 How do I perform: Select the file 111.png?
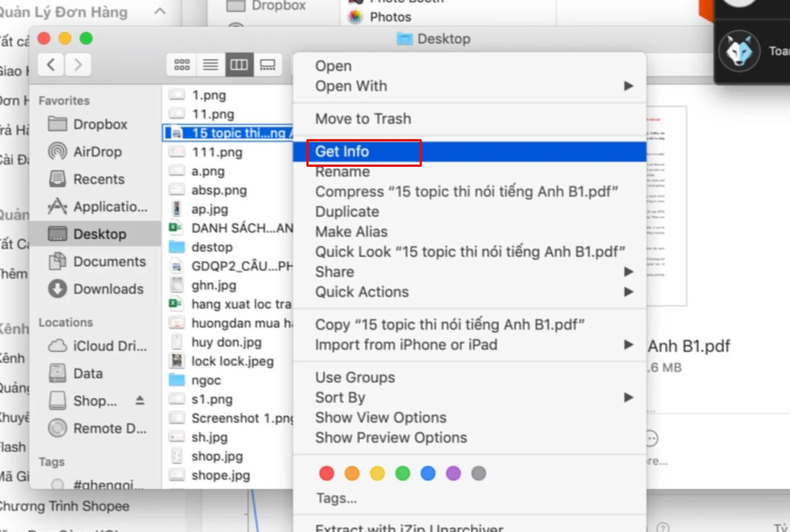[x=228, y=152]
